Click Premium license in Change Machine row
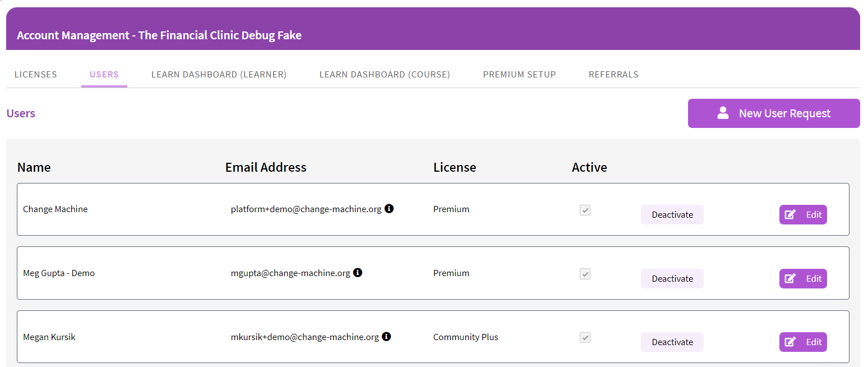 coord(451,209)
